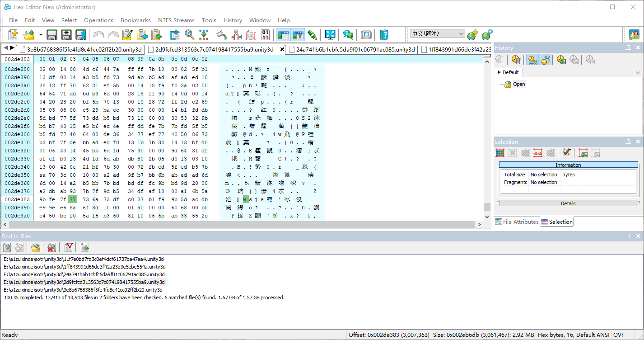Click the Find magnifying glass icon in toolbar
Viewport: 644px width, 340px height.
tap(190, 35)
